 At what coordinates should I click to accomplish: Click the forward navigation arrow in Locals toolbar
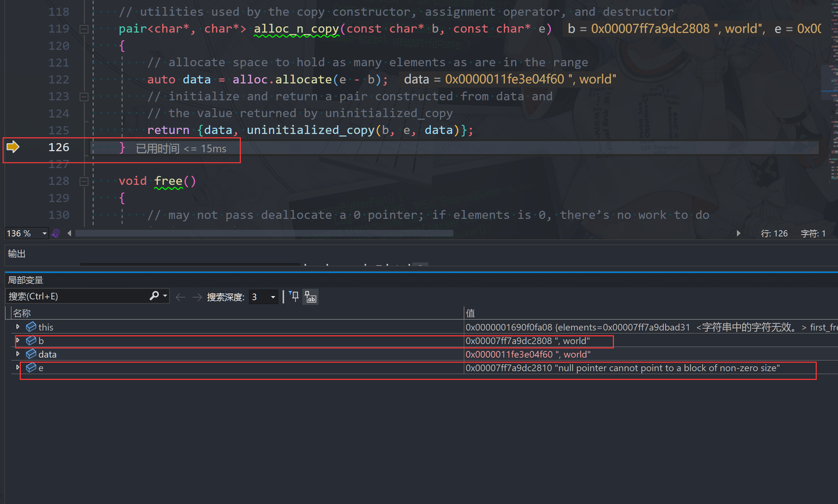(x=196, y=296)
